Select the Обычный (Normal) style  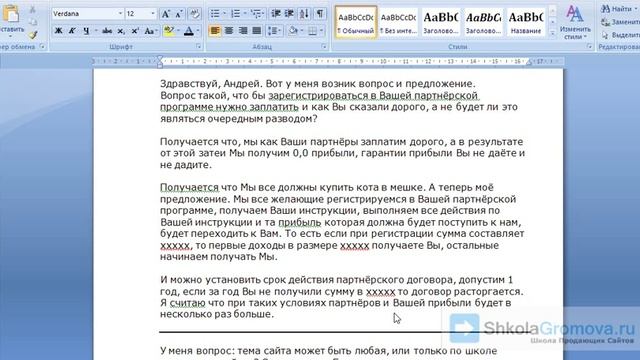[x=356, y=22]
